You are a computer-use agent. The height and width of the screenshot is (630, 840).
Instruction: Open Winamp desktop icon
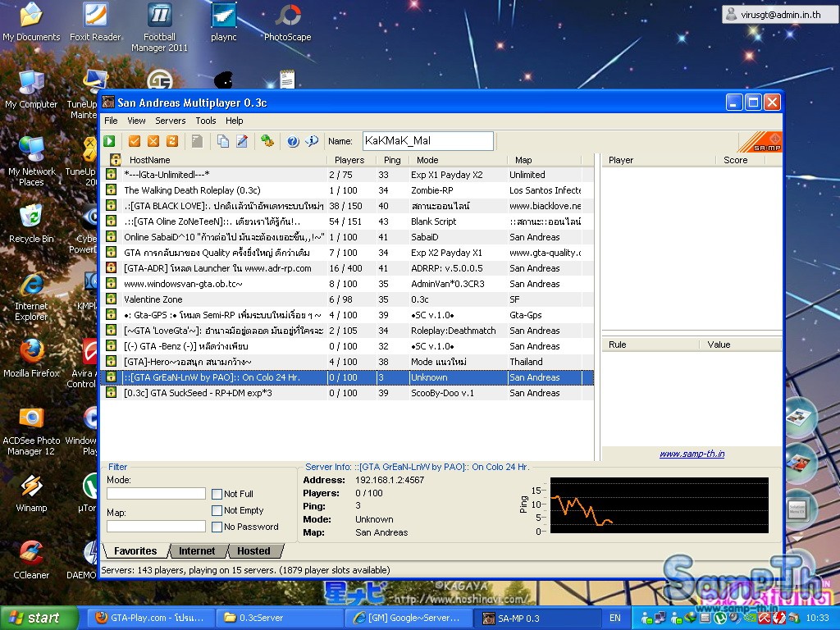coord(31,493)
